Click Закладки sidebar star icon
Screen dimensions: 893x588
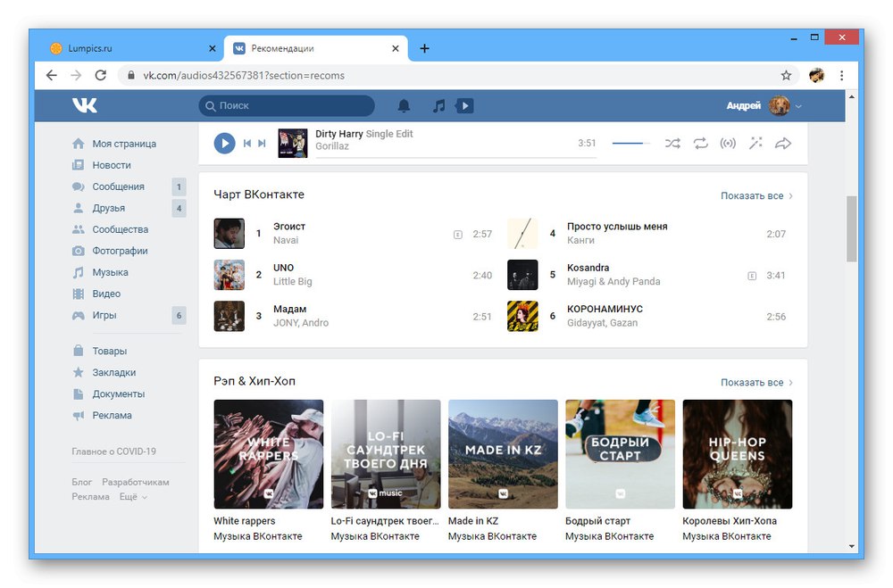[x=78, y=372]
